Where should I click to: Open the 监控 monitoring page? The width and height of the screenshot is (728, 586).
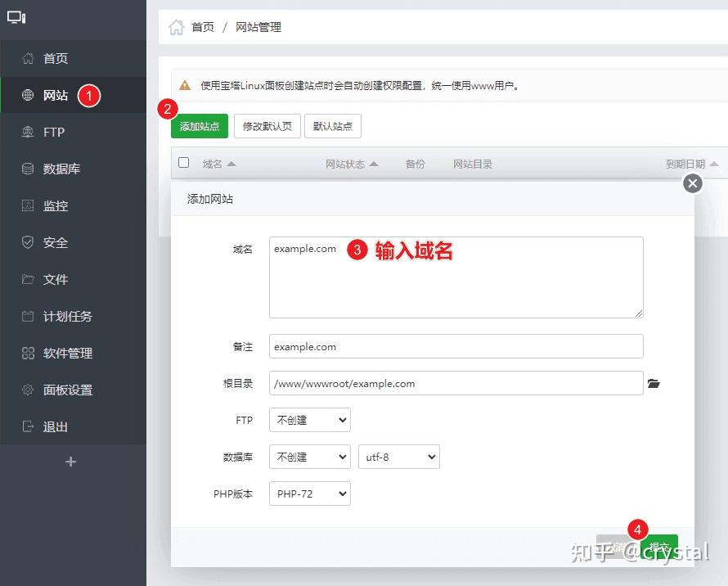(53, 205)
